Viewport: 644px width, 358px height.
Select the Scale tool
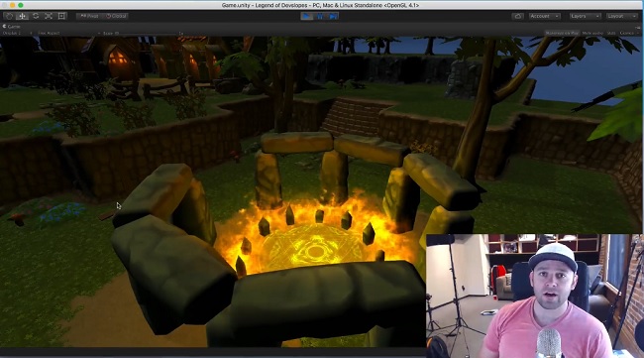click(49, 16)
